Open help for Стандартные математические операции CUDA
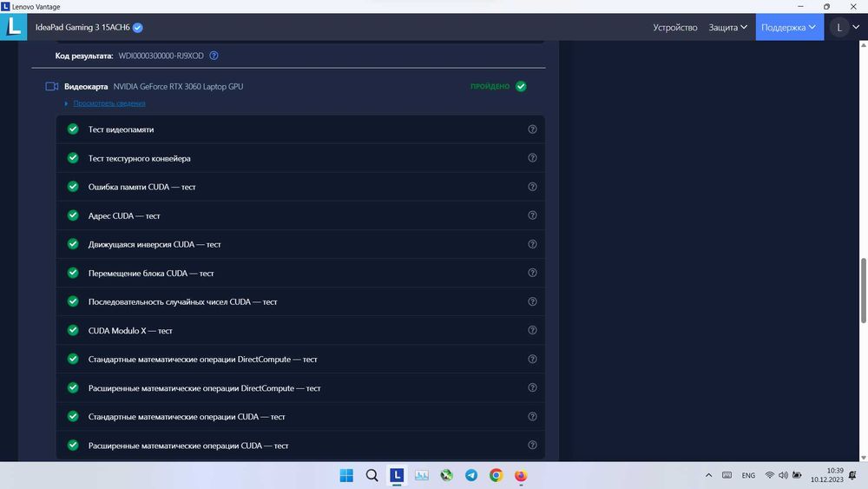 (532, 416)
